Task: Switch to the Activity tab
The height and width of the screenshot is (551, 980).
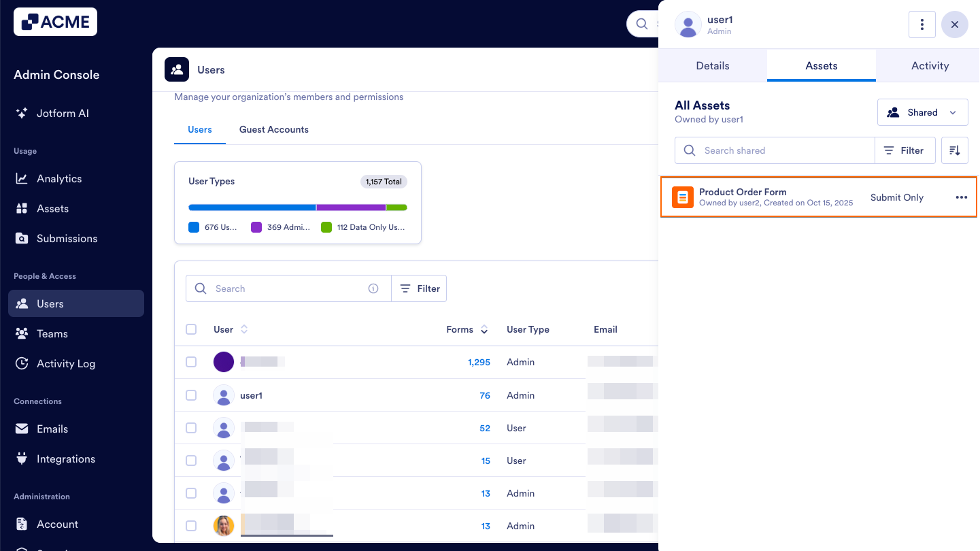Action: click(x=930, y=65)
